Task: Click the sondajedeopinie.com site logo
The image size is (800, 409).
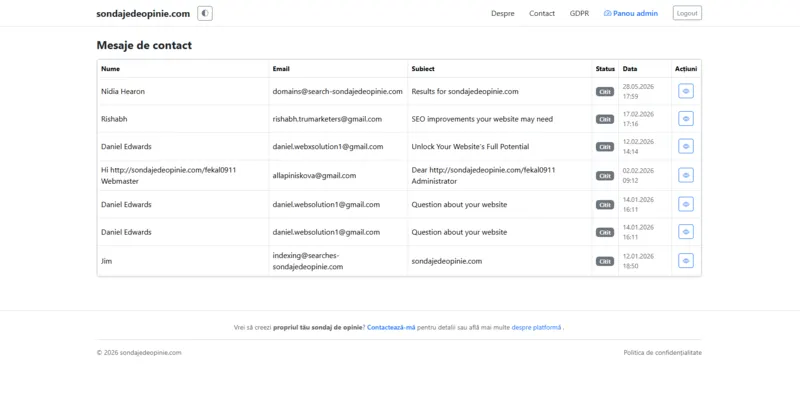Action: (x=143, y=14)
